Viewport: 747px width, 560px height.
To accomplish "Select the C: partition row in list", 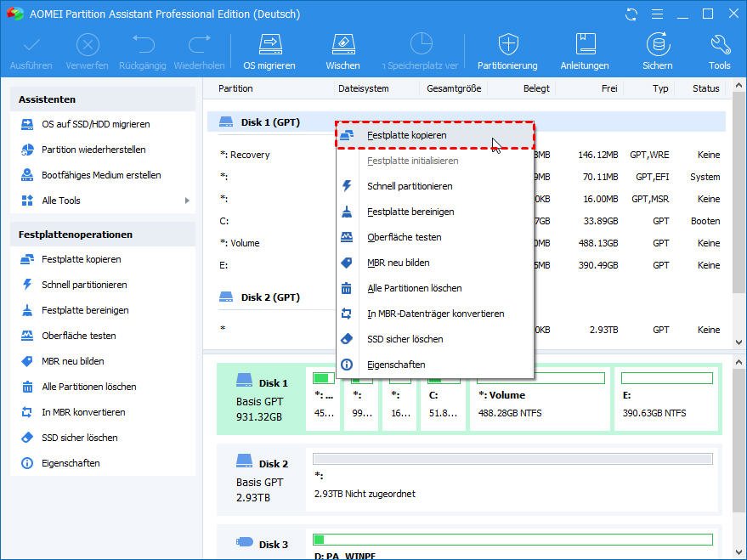I will point(467,221).
